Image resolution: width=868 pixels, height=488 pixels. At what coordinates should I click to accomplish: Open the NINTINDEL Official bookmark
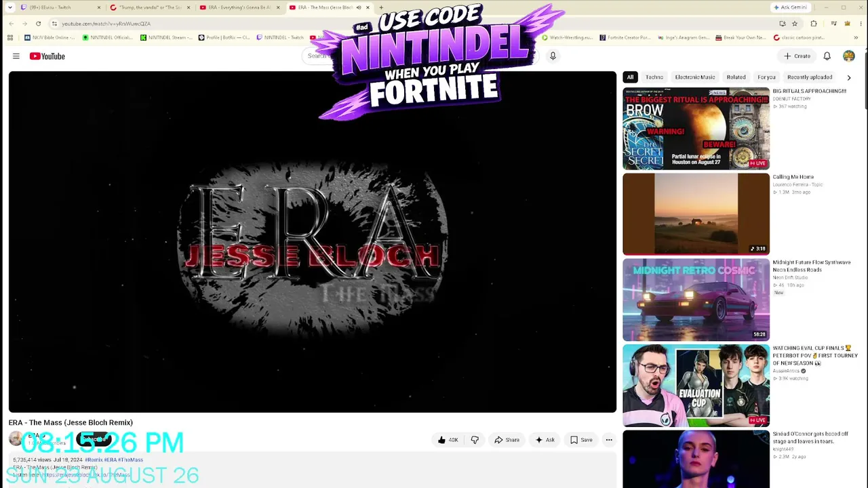tap(107, 37)
